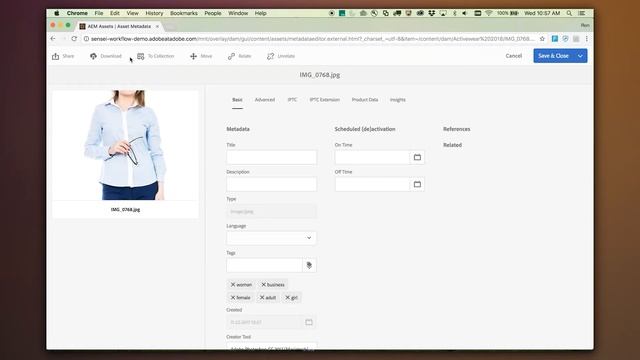Remove the business tag
The height and width of the screenshot is (360, 640).
[x=264, y=284]
